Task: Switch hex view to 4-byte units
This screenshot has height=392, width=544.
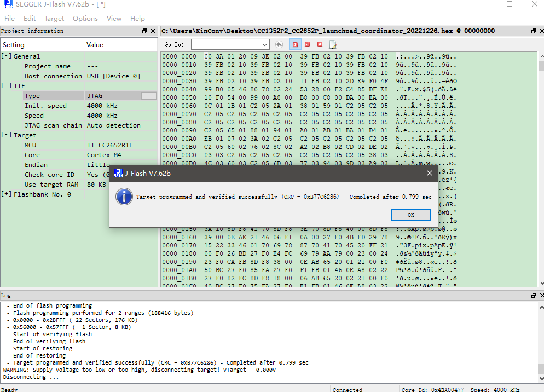Action: click(x=320, y=44)
